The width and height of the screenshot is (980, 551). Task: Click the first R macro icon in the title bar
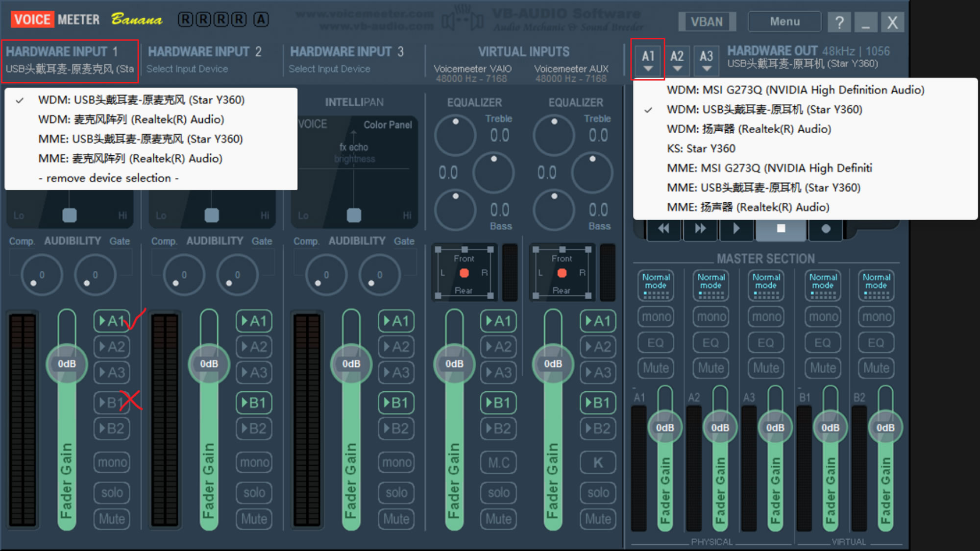(x=185, y=19)
